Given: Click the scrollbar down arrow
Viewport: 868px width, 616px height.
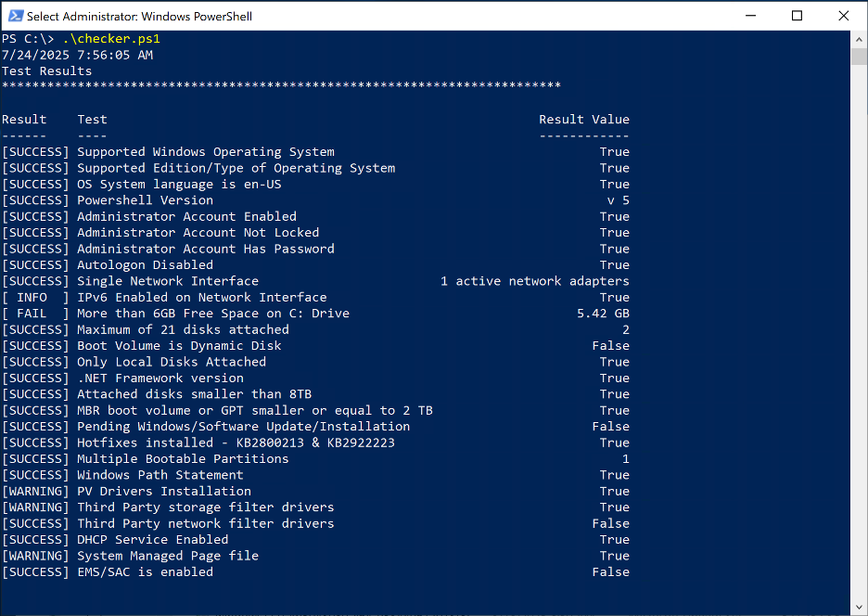Looking at the screenshot, I should [x=859, y=608].
